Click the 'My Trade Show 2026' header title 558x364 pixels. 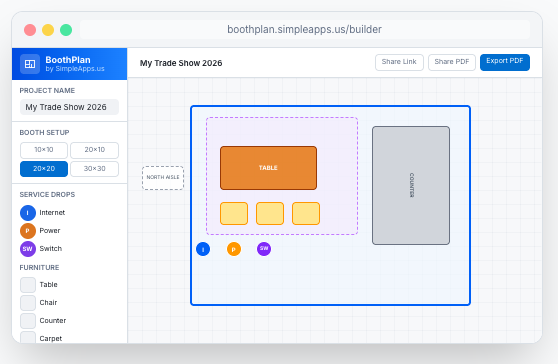tap(181, 63)
